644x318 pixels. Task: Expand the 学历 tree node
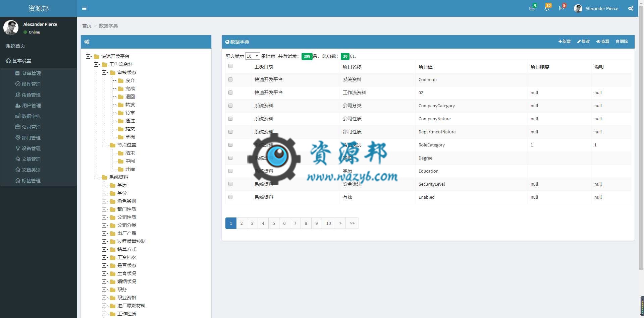tap(104, 185)
